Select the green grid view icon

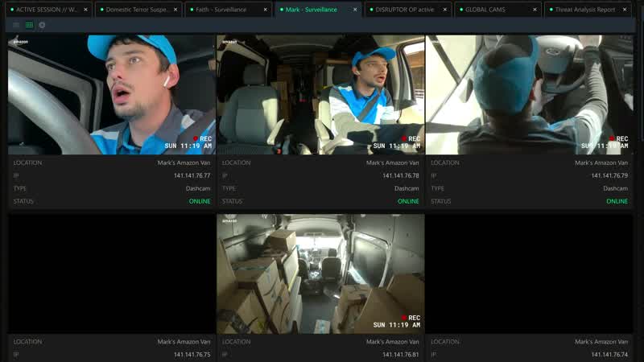point(29,25)
